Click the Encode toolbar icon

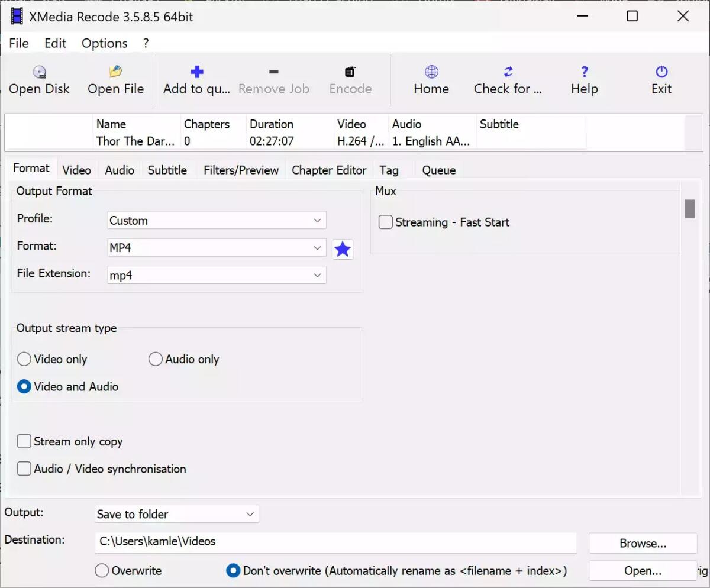point(350,80)
